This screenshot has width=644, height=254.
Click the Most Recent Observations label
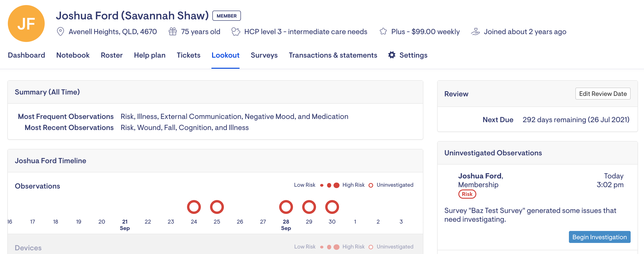(69, 127)
